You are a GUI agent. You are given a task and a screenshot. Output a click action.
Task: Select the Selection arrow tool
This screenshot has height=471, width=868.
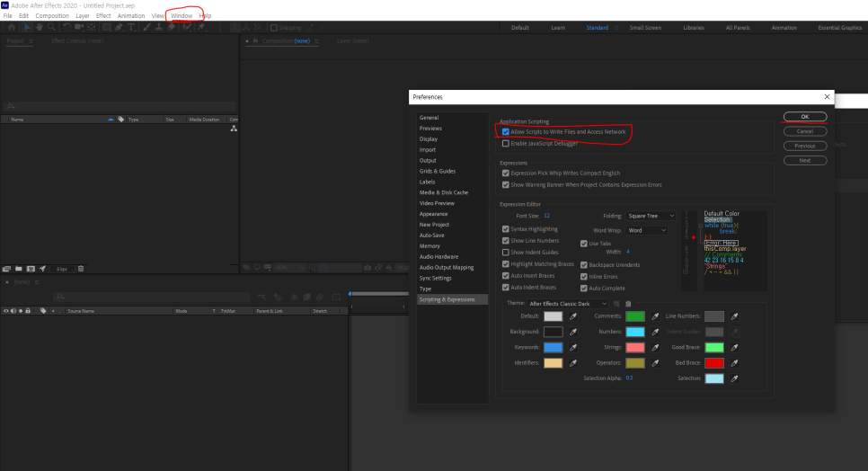[26, 27]
